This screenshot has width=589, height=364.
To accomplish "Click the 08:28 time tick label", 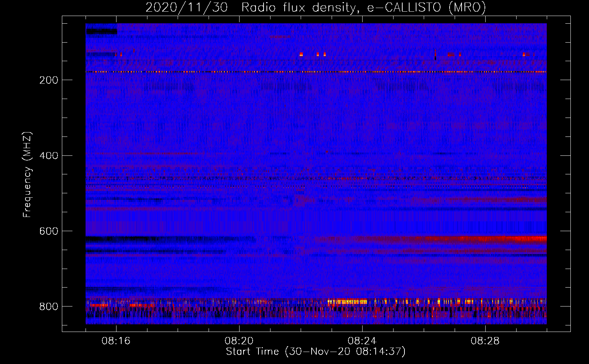I will [485, 341].
